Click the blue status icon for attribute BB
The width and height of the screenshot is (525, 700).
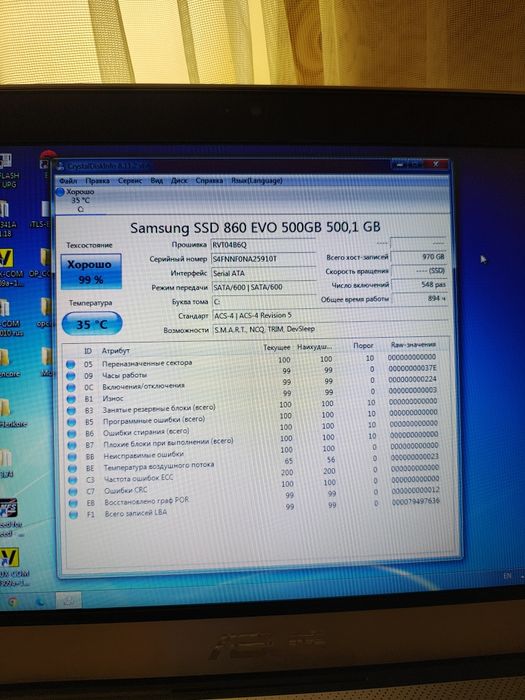click(x=72, y=457)
